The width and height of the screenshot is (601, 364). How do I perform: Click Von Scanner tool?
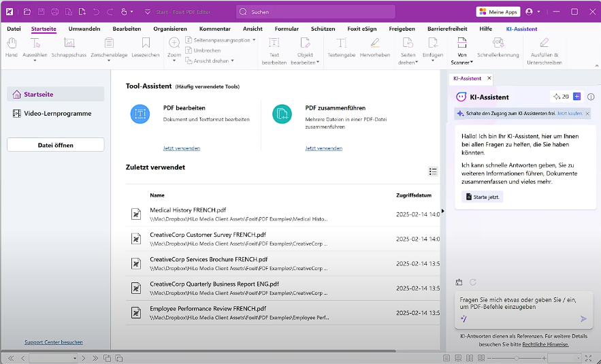click(462, 51)
